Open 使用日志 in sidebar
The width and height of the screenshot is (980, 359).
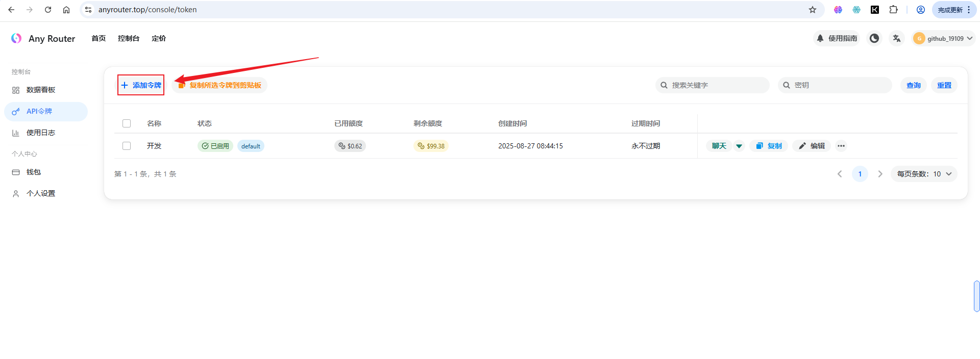coord(46,133)
